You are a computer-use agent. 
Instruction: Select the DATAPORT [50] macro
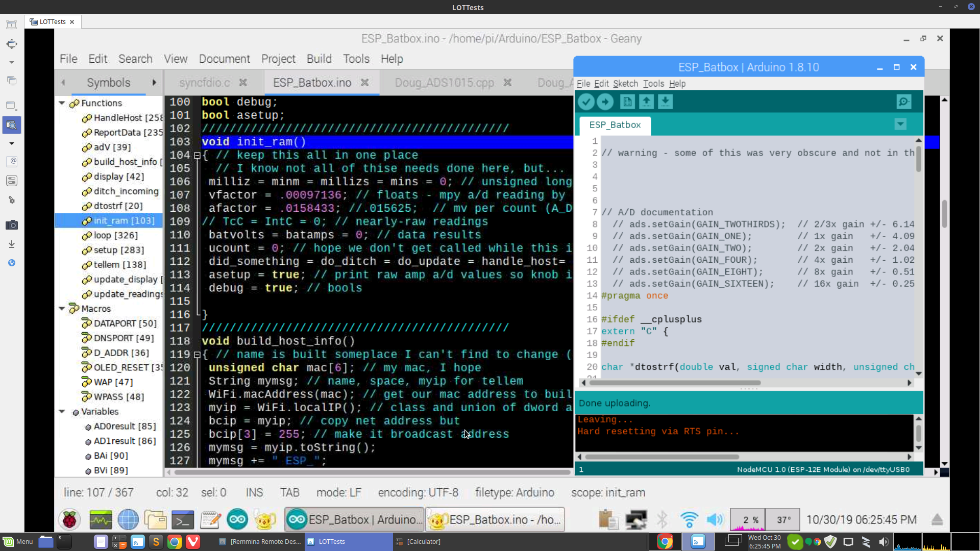[119, 323]
